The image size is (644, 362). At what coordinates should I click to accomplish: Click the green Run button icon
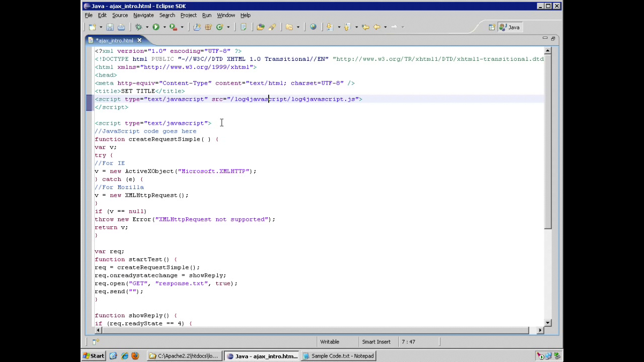[x=156, y=27]
